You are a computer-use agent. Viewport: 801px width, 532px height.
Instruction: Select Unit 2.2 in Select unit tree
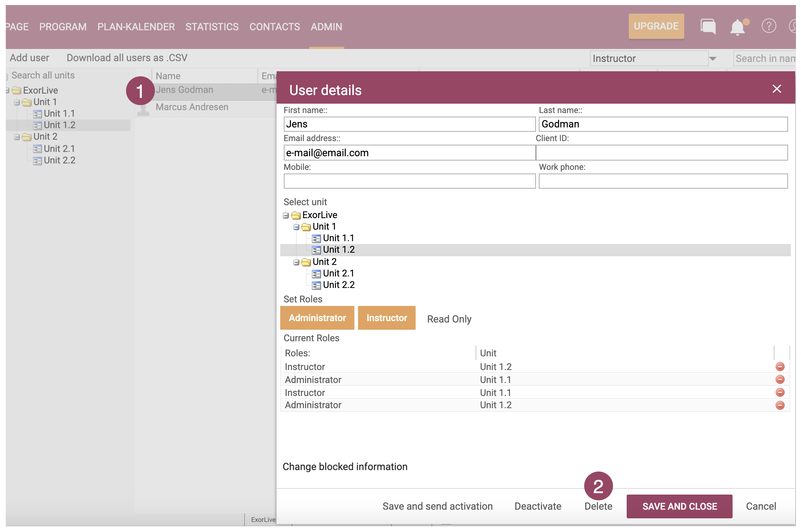coord(339,285)
